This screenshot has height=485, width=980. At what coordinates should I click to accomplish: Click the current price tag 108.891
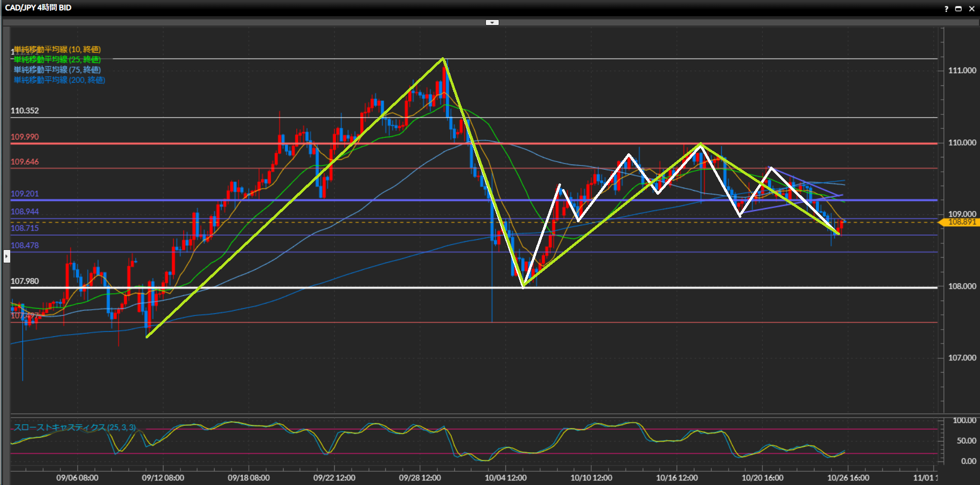pos(961,222)
